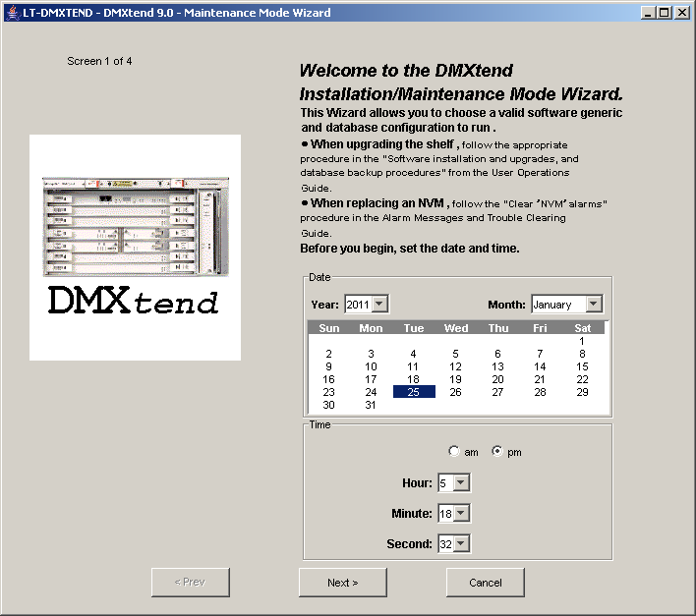Choose day 7 in the calendar
Image resolution: width=696 pixels, height=616 pixels.
point(540,354)
